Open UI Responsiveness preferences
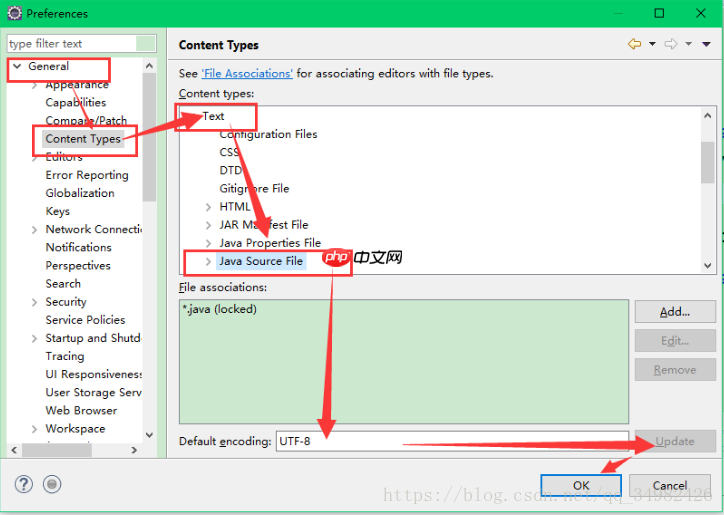Image resolution: width=724 pixels, height=515 pixels. [94, 374]
